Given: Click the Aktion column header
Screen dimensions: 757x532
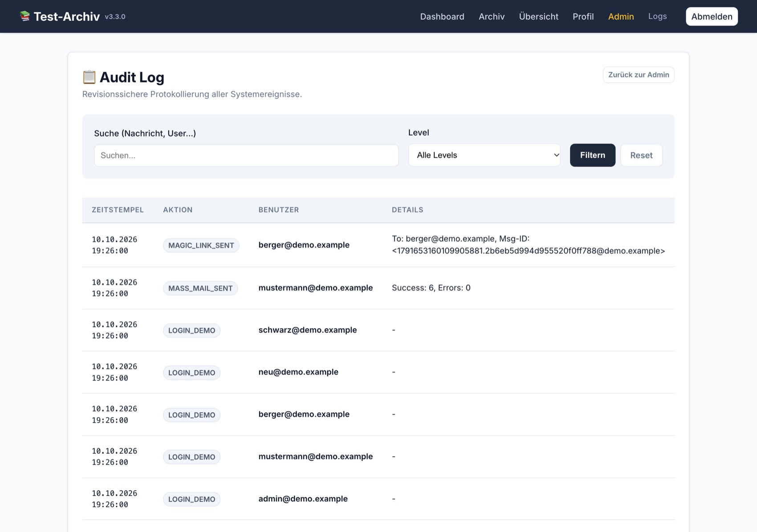Looking at the screenshot, I should tap(178, 210).
